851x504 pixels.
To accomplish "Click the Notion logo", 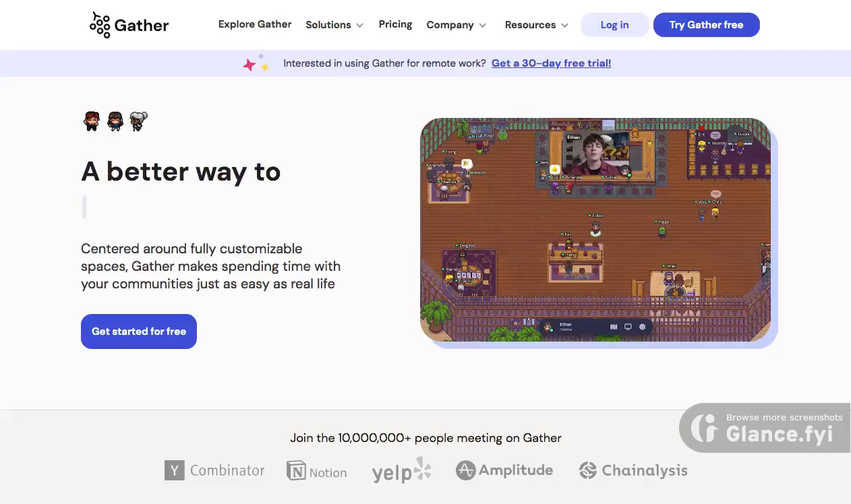I will pos(317,471).
